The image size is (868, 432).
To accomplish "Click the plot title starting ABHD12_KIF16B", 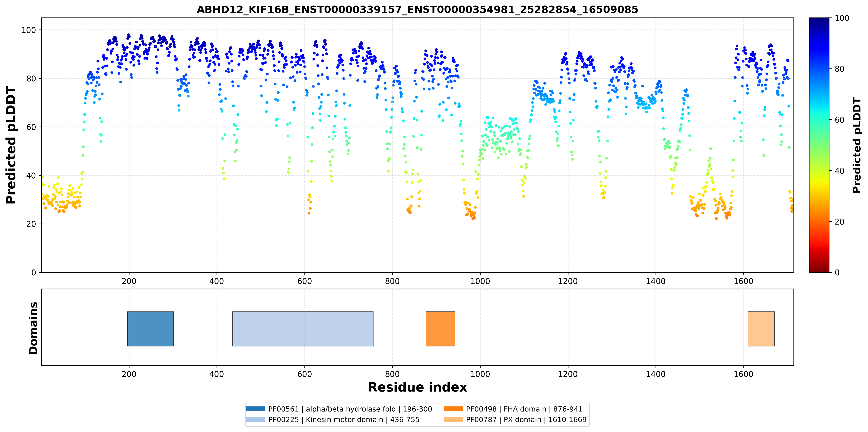I will (418, 9).
